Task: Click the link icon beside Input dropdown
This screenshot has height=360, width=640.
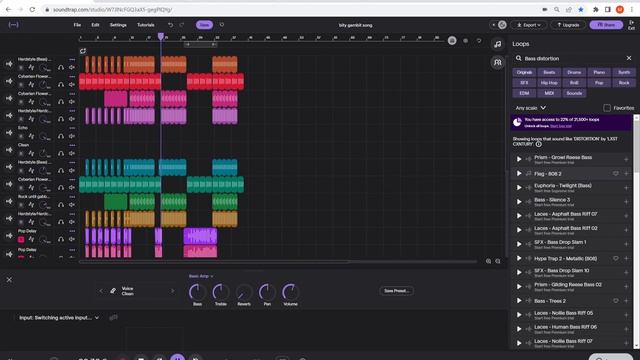Action: tap(113, 318)
